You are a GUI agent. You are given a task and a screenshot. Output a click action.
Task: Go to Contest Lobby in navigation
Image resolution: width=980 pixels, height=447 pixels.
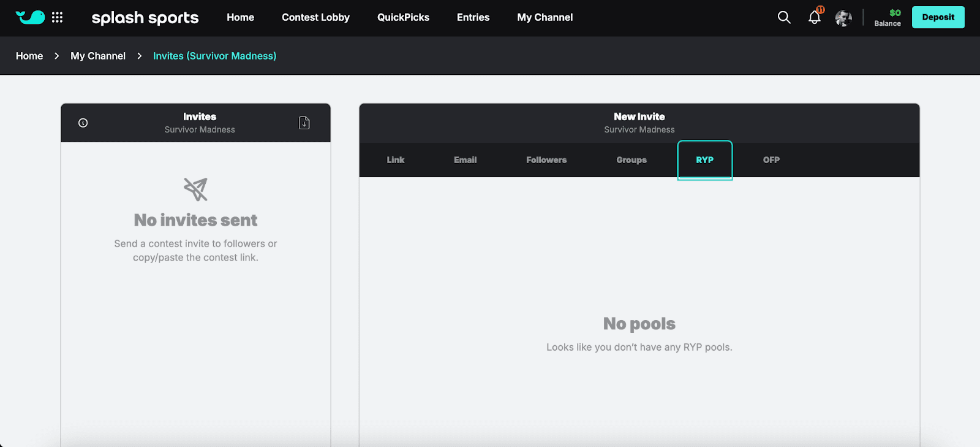315,17
